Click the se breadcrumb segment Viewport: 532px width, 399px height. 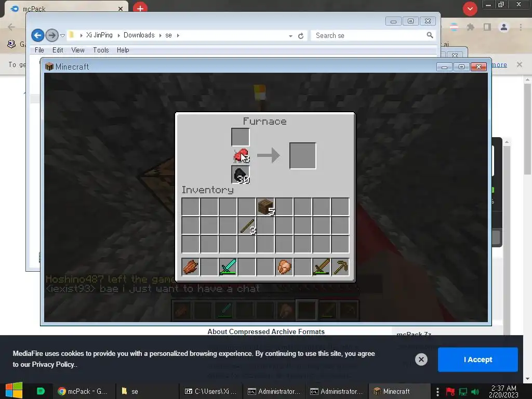tap(169, 35)
